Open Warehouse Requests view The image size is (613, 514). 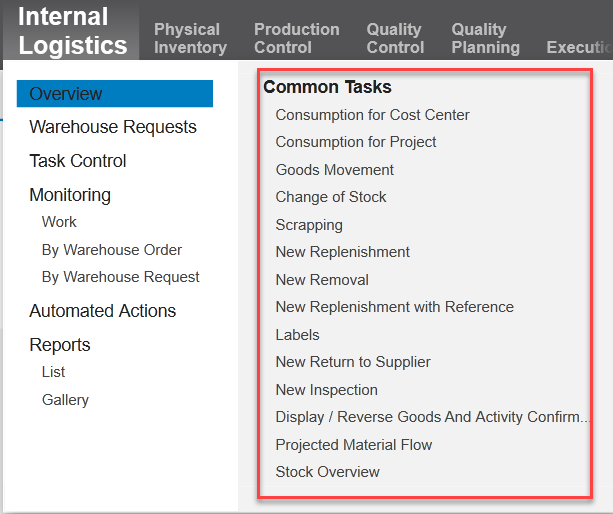113,127
